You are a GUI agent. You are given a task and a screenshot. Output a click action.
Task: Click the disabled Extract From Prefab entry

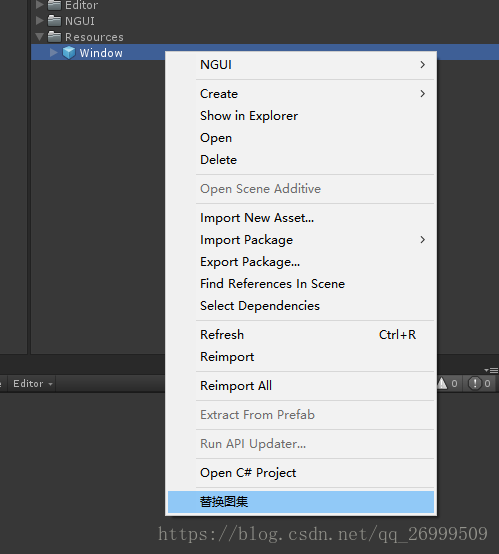301,415
